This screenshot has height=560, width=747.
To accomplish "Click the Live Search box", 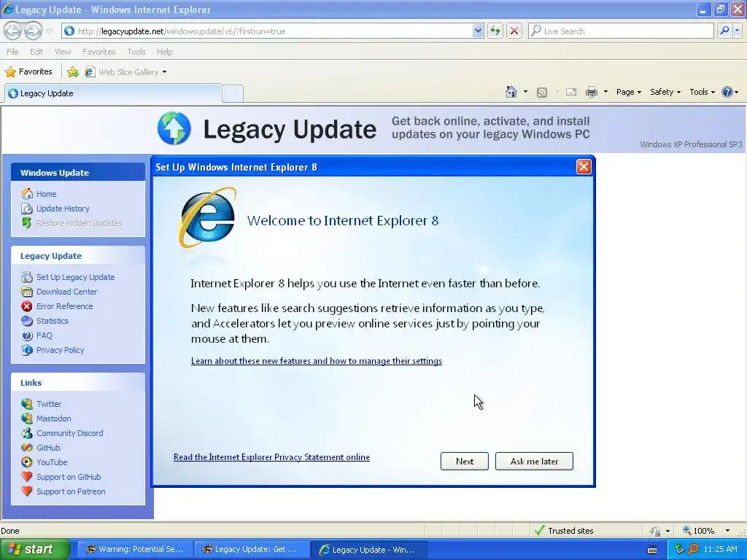I will click(x=621, y=31).
